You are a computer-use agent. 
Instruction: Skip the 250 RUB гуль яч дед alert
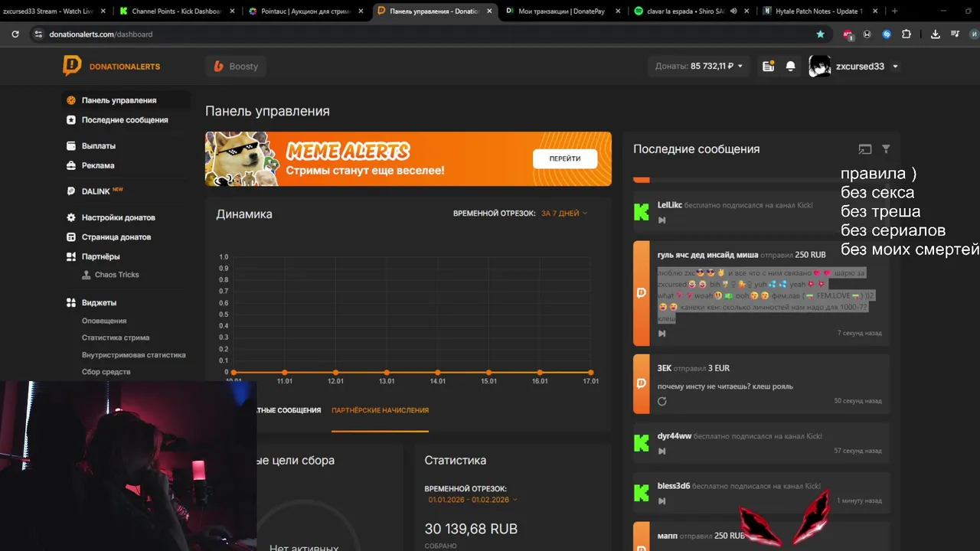point(662,333)
